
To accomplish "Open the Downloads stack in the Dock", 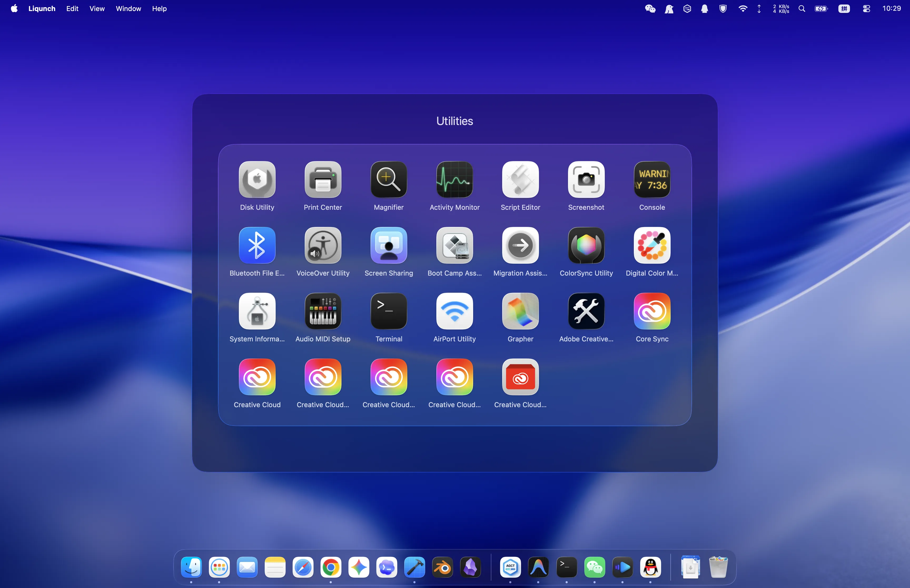I will pyautogui.click(x=690, y=567).
